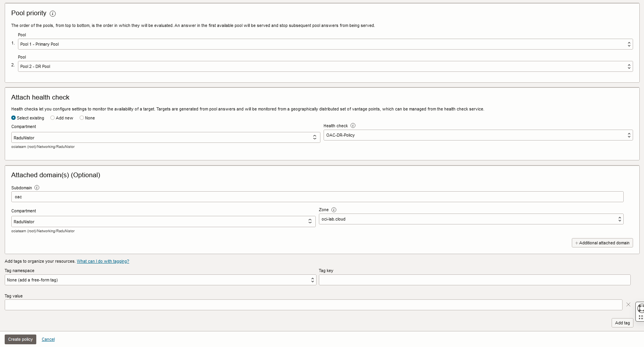Click the Add tag button
This screenshot has width=644, height=347.
[622, 323]
